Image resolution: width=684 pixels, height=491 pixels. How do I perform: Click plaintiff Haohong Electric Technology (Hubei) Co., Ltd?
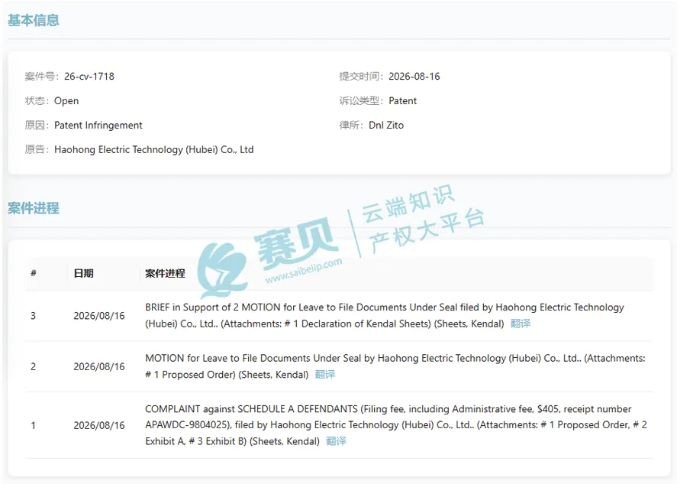point(154,150)
